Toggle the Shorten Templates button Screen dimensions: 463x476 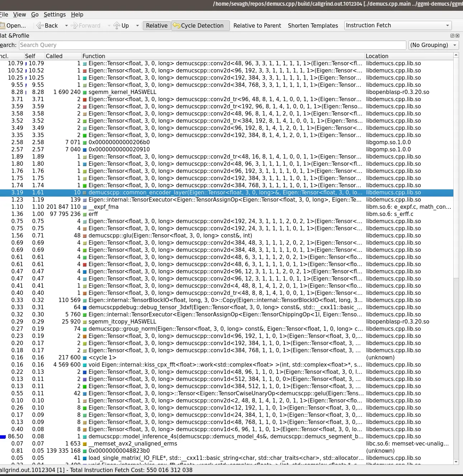pyautogui.click(x=313, y=25)
